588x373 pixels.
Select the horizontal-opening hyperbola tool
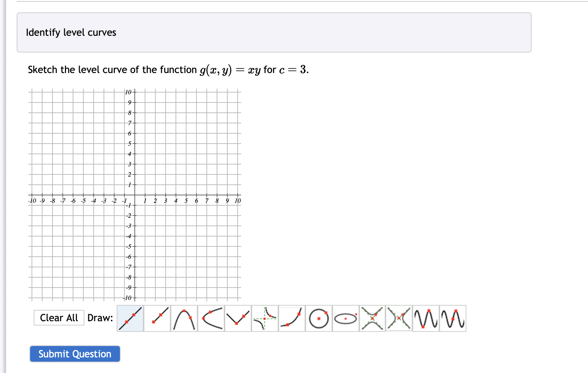399,318
